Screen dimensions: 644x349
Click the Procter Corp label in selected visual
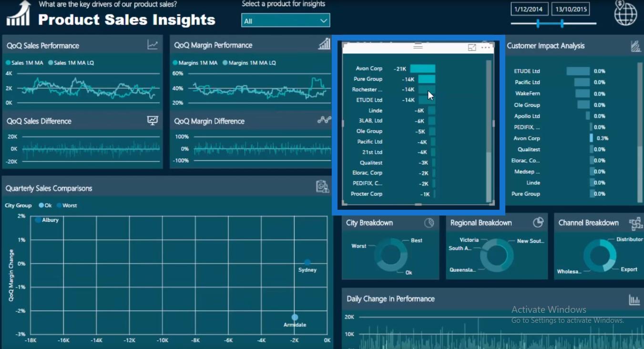(367, 194)
